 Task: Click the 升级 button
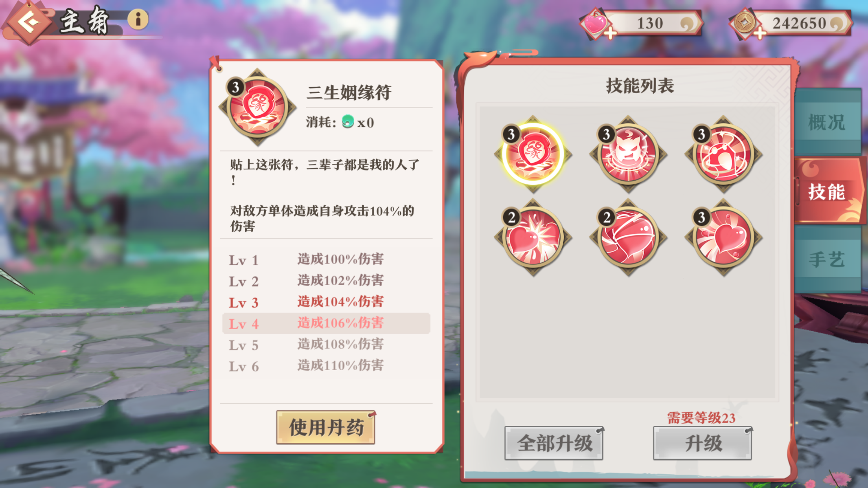(x=703, y=443)
